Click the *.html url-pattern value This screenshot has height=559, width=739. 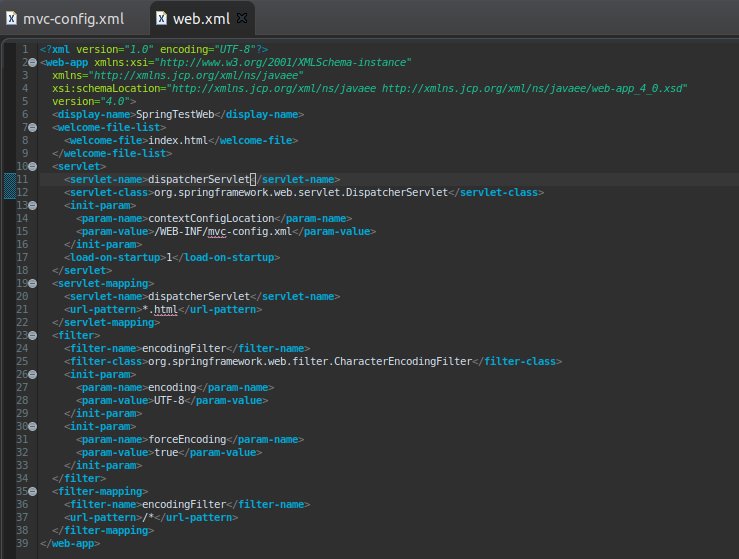click(x=160, y=310)
